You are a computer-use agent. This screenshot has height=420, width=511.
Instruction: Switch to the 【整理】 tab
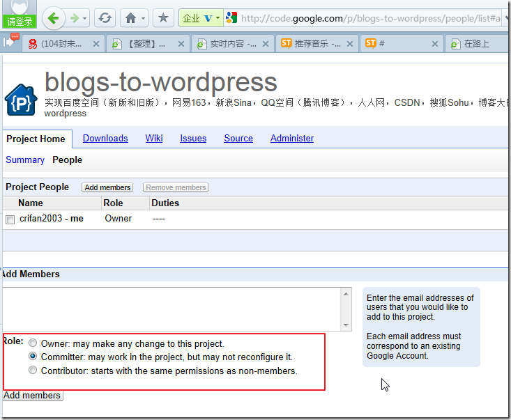pyautogui.click(x=144, y=44)
